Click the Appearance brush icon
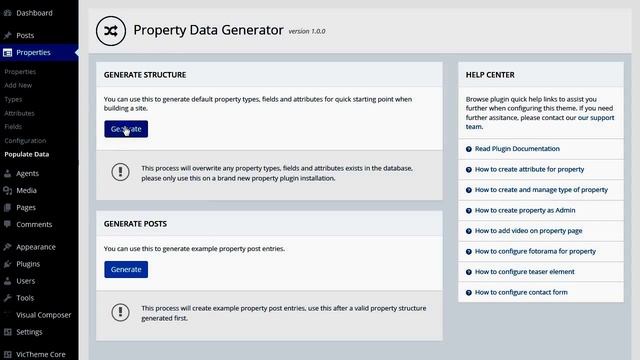 (x=7, y=247)
